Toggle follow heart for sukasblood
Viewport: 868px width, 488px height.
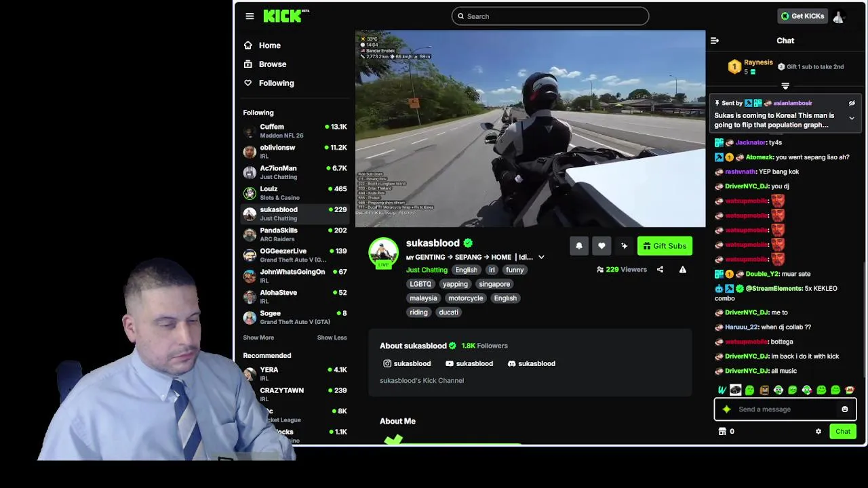pos(601,246)
